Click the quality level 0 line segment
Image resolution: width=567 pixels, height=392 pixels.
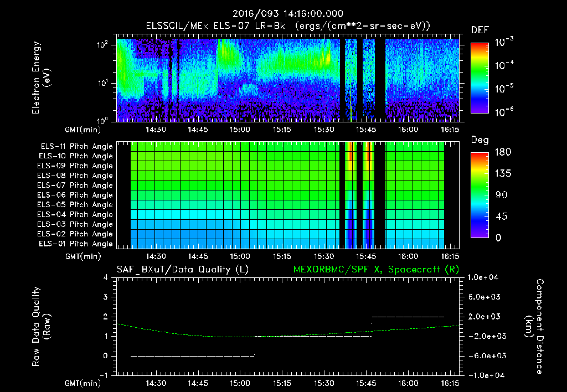coord(192,356)
